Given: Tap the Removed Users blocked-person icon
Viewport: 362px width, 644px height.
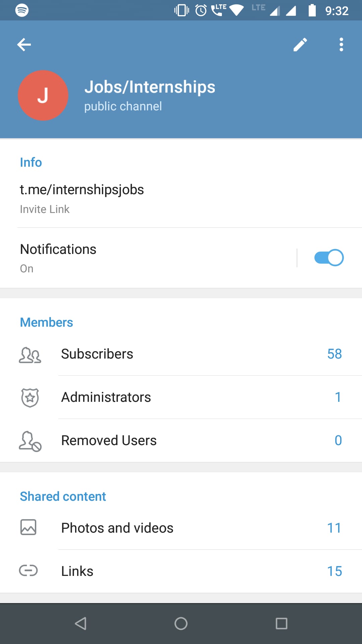Looking at the screenshot, I should point(30,441).
